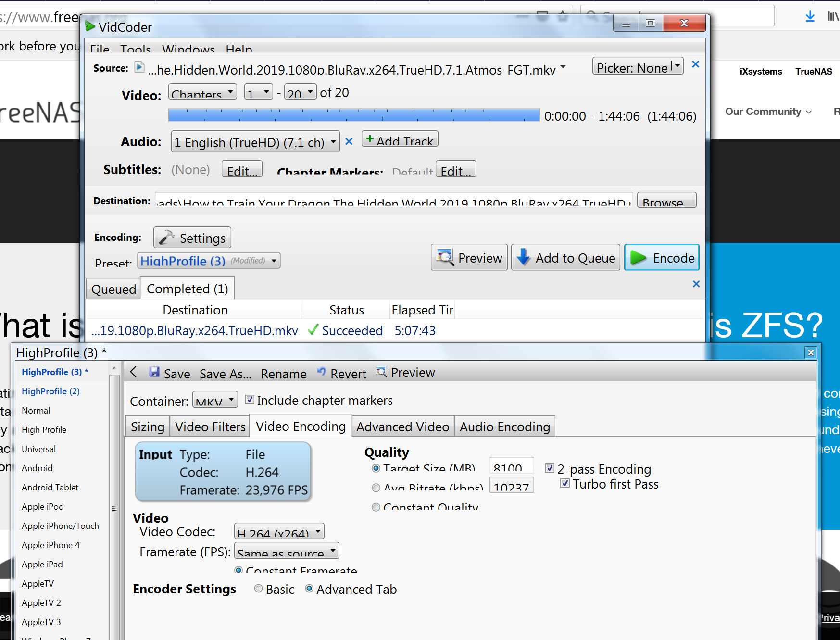The image size is (840, 640).
Task: Close the HighProfile (3) settings window
Action: [x=811, y=352]
